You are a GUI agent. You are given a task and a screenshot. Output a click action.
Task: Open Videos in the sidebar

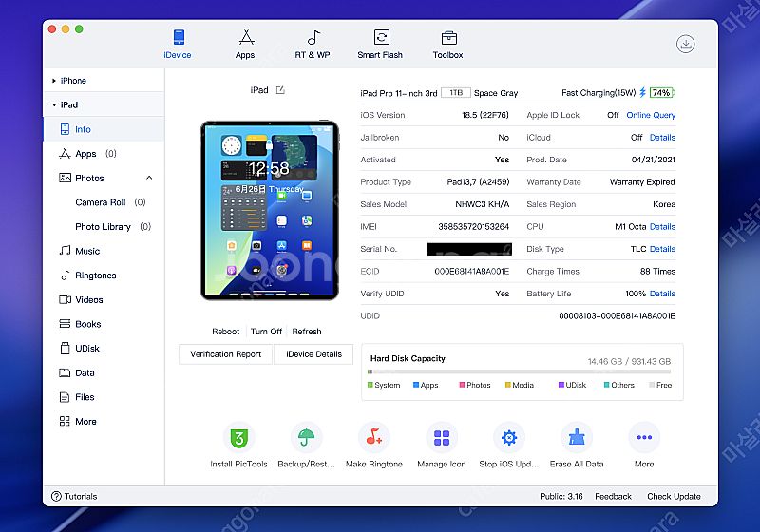tap(81, 299)
